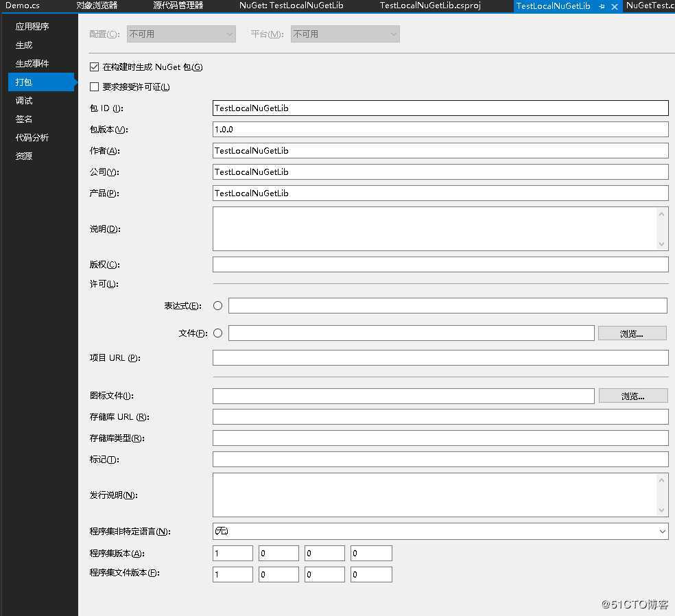Go to 生成事件 in the sidebar
The image size is (675, 616).
click(32, 64)
